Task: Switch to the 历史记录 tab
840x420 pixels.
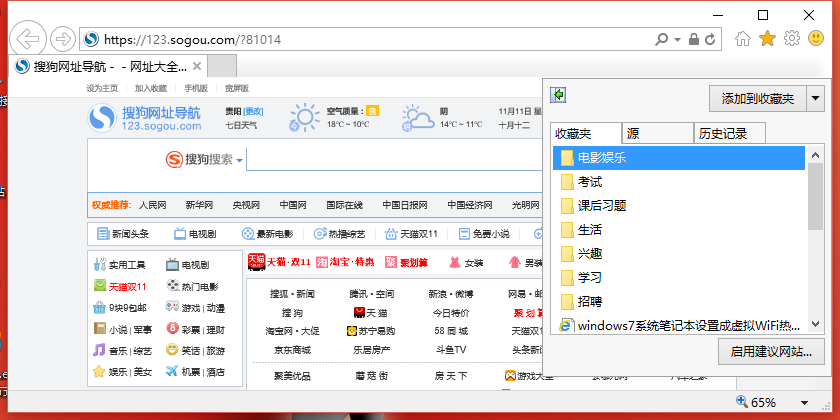Action: (730, 133)
